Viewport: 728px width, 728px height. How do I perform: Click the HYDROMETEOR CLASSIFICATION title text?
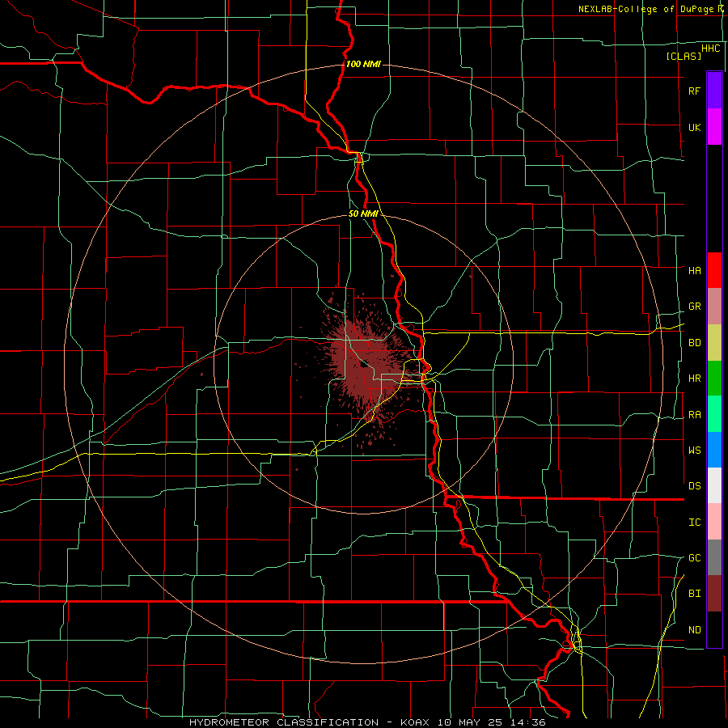coord(284,722)
